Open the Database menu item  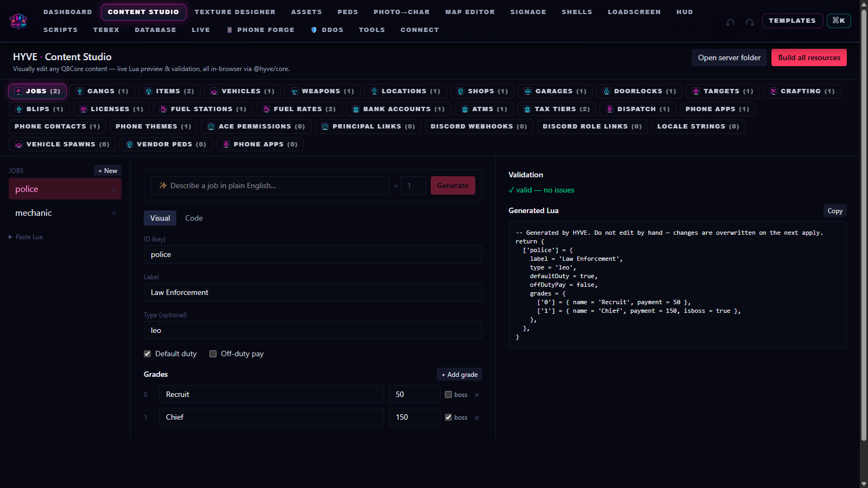click(x=155, y=30)
